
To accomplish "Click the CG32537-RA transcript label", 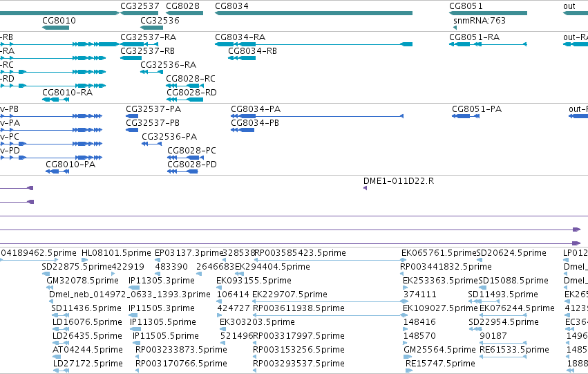I will point(148,37).
